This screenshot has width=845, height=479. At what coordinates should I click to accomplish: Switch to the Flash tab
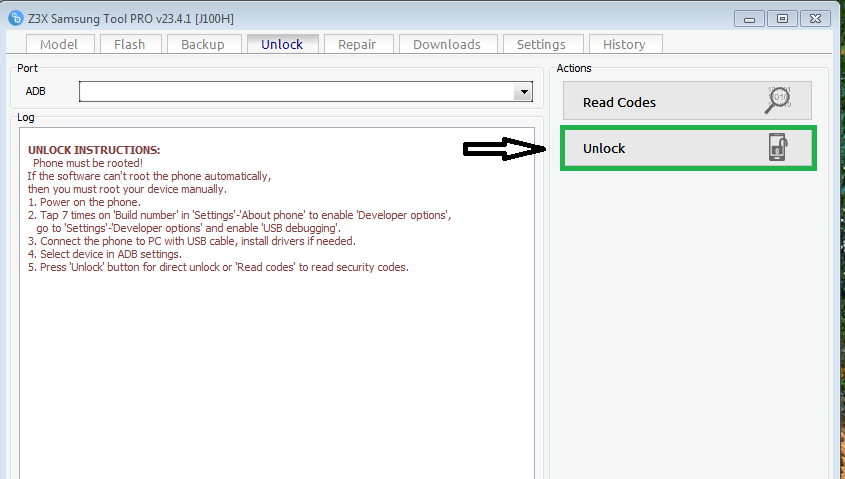click(130, 44)
